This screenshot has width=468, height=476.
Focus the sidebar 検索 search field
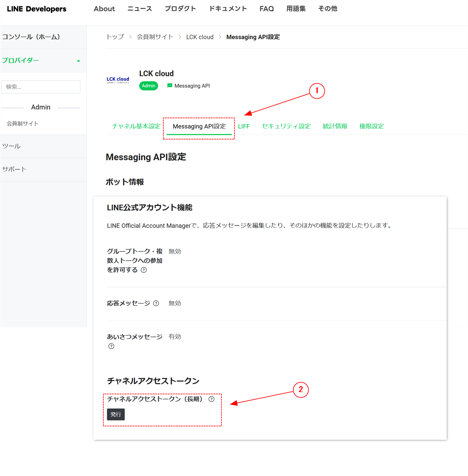[x=41, y=87]
